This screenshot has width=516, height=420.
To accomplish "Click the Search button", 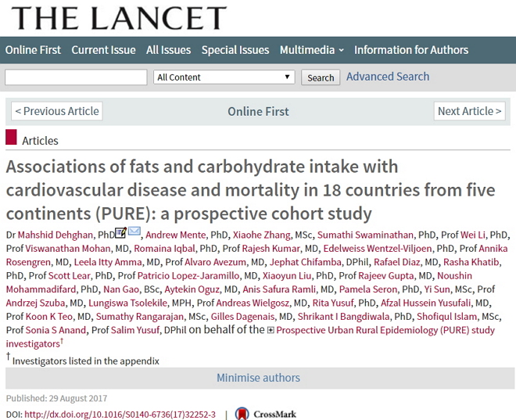I will [321, 77].
